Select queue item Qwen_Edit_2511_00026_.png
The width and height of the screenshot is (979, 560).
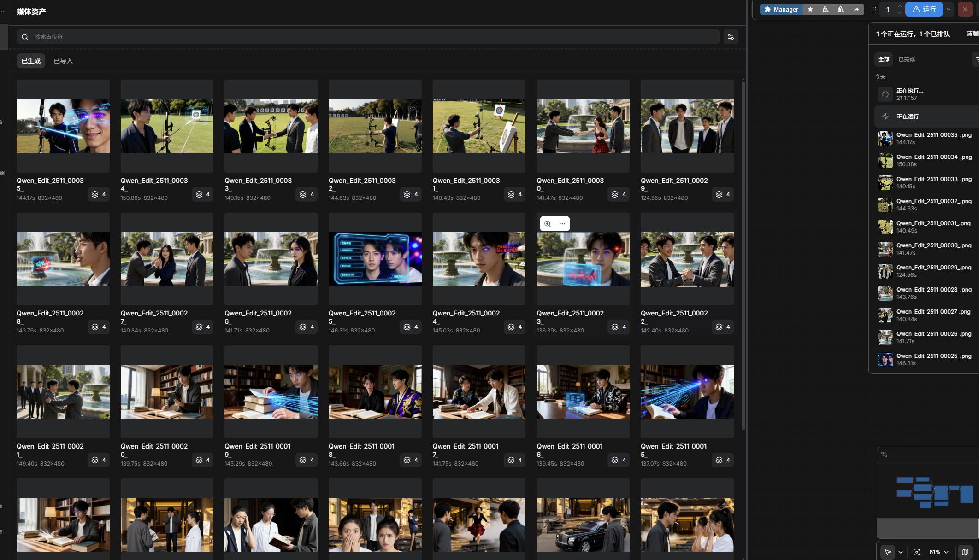(x=927, y=338)
